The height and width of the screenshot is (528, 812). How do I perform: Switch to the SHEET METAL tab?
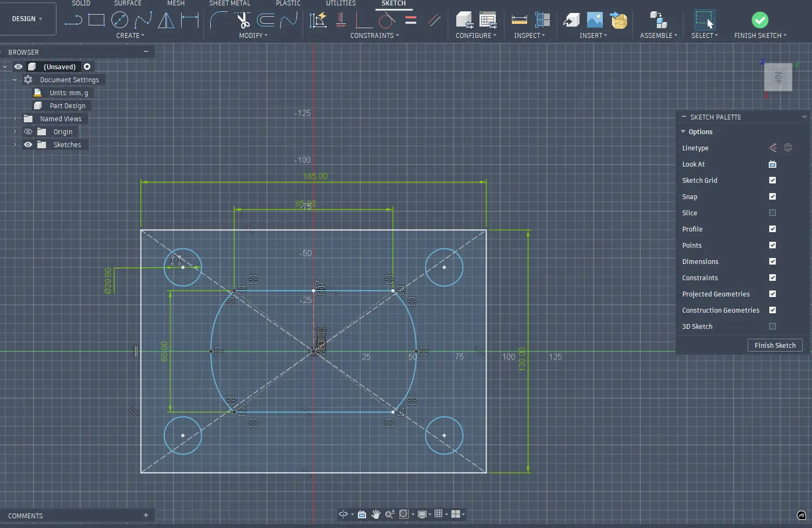(x=230, y=3)
